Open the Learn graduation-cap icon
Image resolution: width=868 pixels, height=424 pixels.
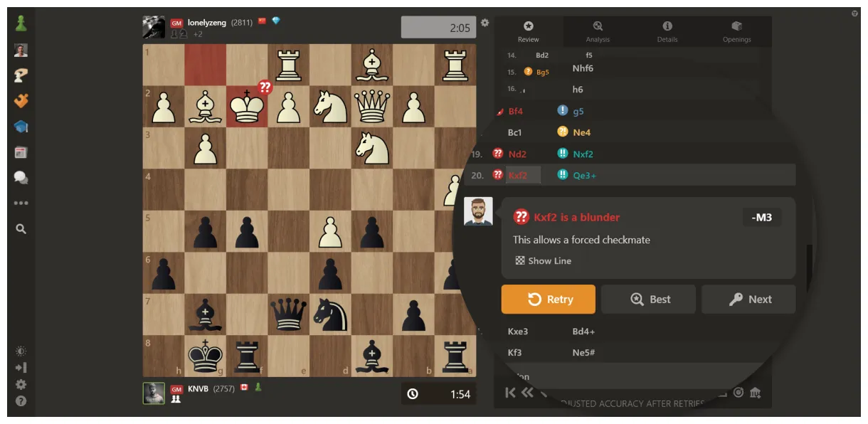click(19, 127)
